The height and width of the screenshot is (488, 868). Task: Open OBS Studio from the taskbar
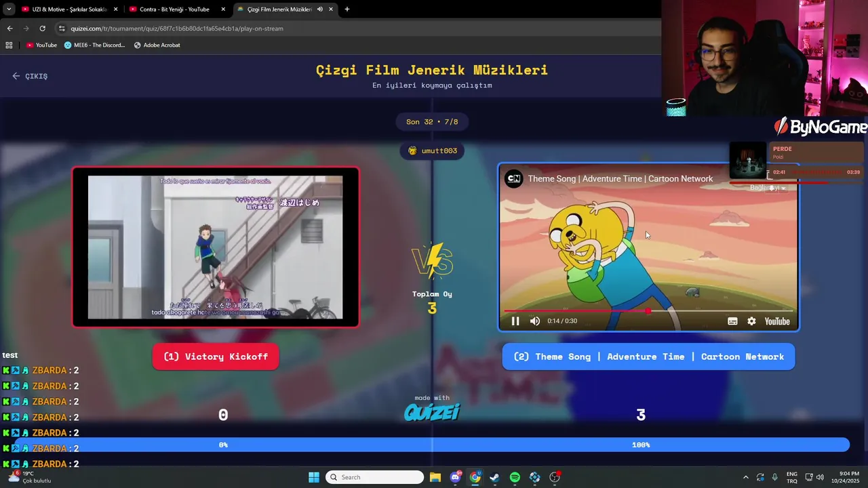tap(555, 477)
